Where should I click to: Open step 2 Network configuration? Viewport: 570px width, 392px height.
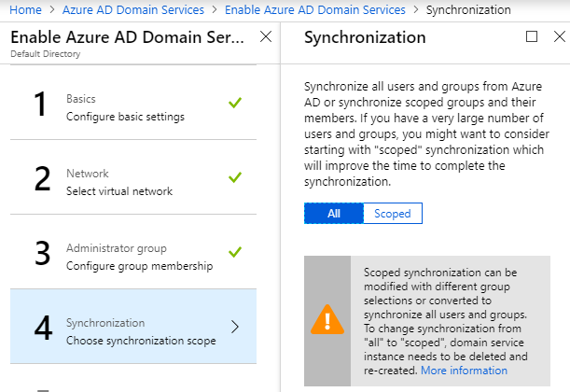tap(121, 182)
